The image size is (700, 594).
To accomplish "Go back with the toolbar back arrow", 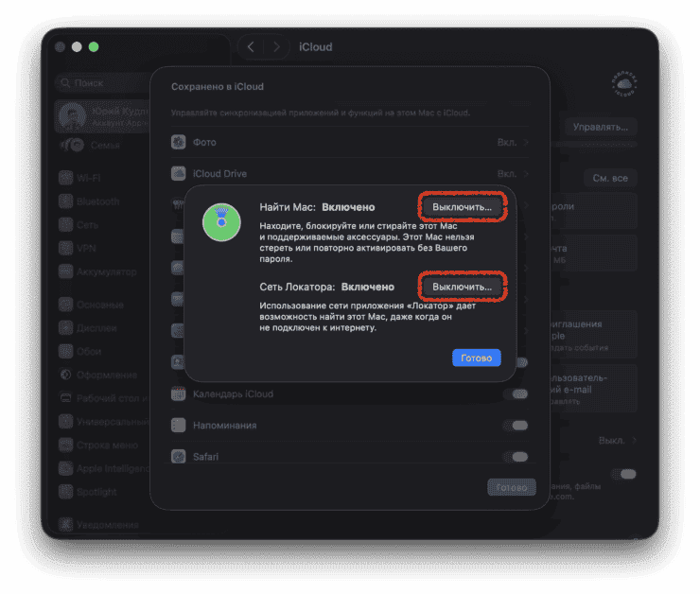I will click(251, 47).
